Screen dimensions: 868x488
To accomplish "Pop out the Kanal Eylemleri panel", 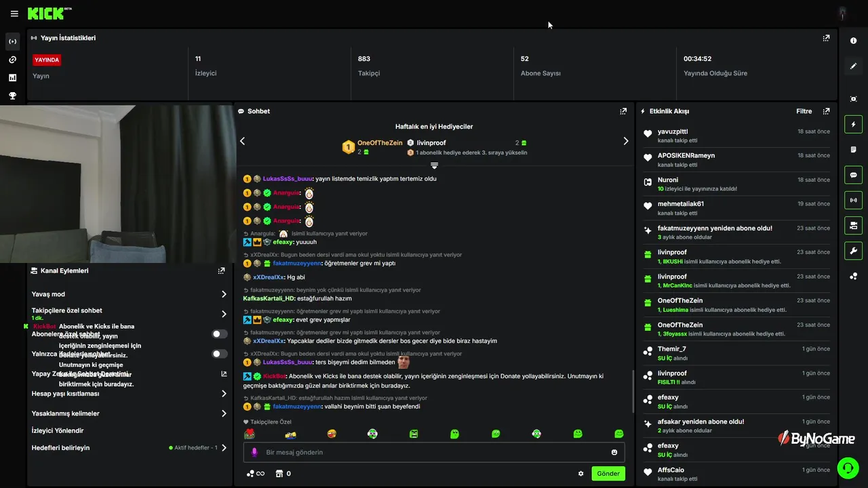I will click(x=221, y=270).
